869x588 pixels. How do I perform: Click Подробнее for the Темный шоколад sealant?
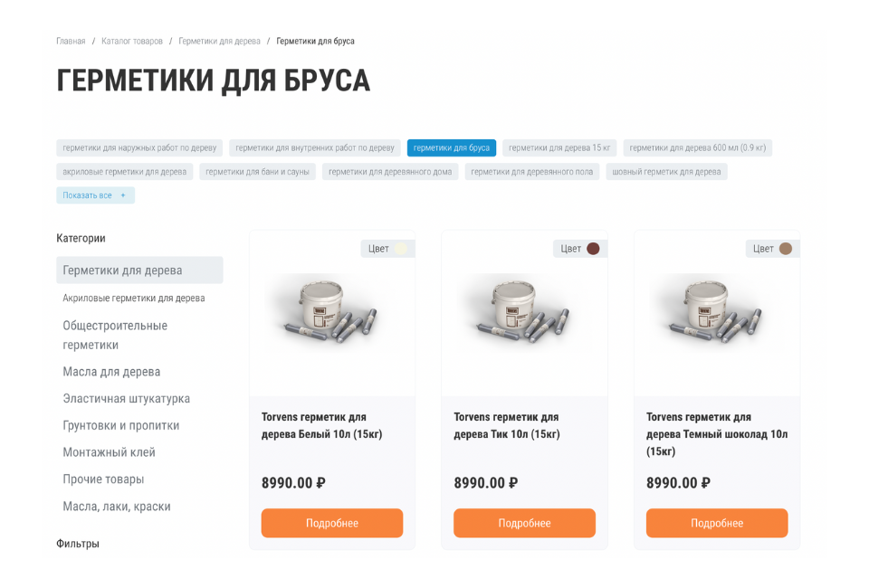(x=717, y=523)
